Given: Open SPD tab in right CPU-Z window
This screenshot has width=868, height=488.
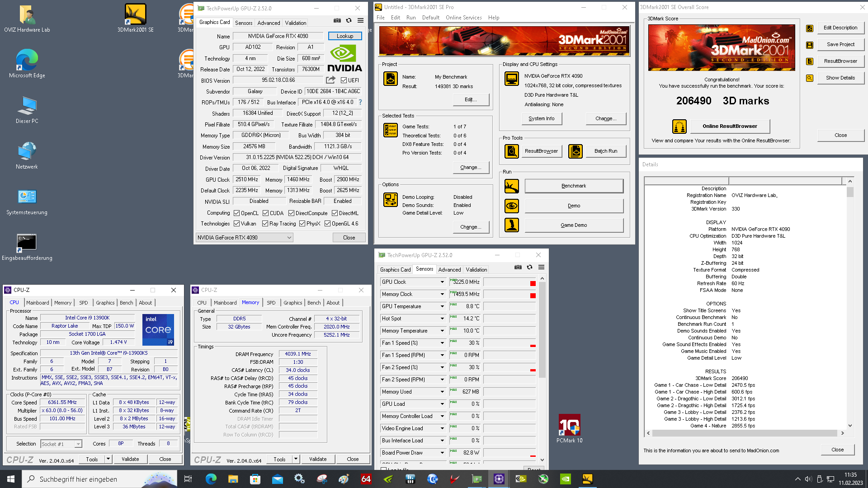Looking at the screenshot, I should tap(271, 303).
